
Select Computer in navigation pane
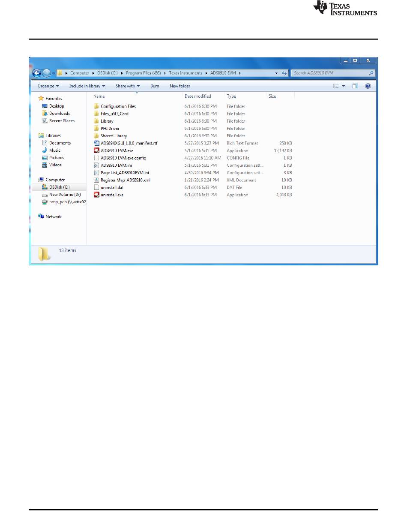click(x=55, y=180)
